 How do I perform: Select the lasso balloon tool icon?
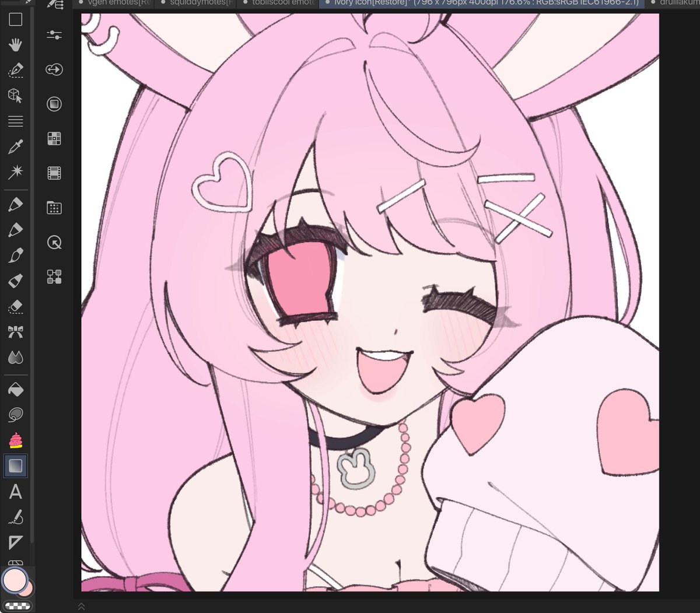tap(16, 415)
